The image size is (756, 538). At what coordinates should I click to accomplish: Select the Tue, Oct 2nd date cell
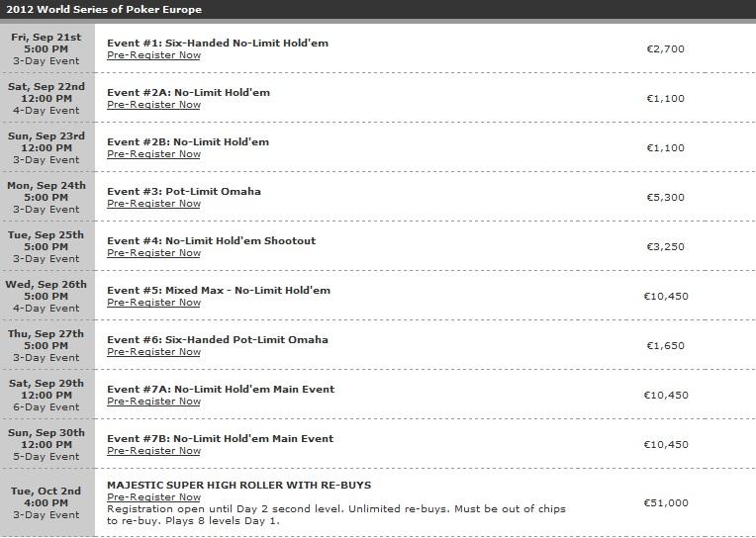pos(47,502)
